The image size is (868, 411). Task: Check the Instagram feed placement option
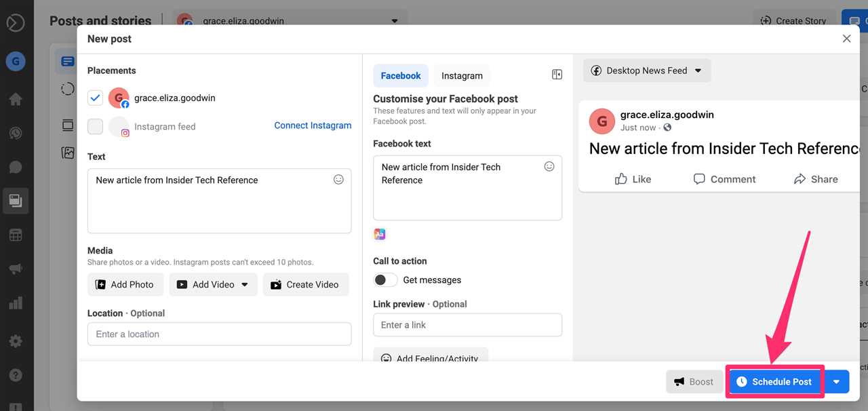pyautogui.click(x=95, y=126)
